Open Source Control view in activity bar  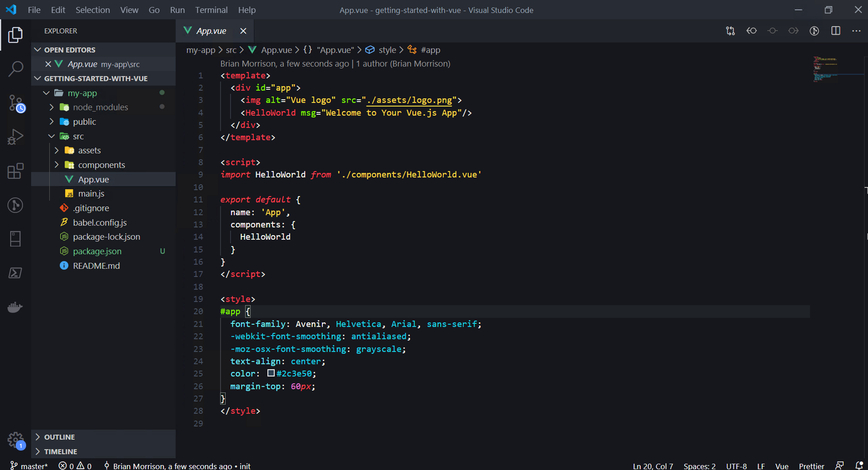(x=16, y=103)
